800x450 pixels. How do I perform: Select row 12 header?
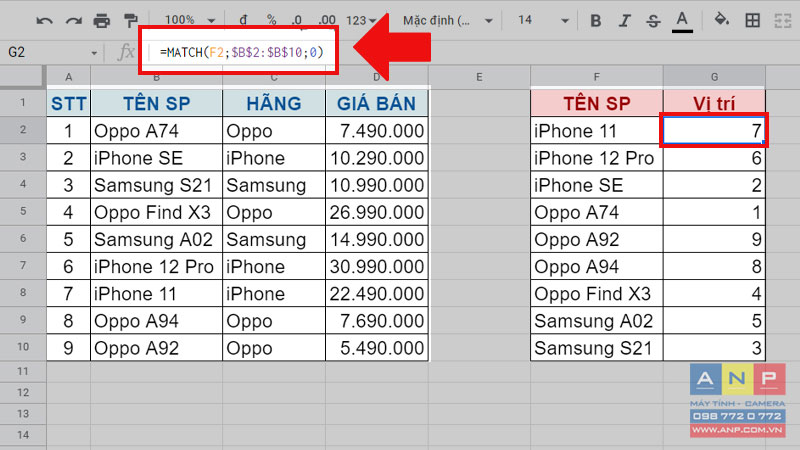click(x=23, y=392)
